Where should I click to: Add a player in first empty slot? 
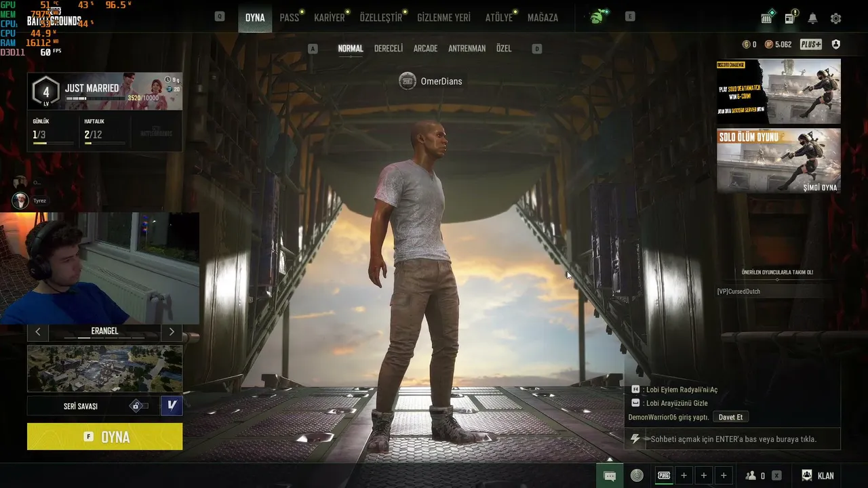(x=684, y=476)
